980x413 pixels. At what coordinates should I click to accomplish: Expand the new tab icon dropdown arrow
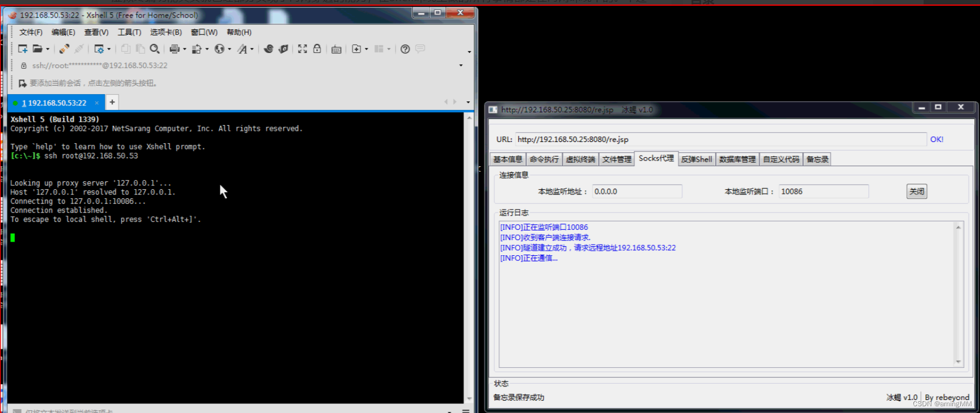(367, 49)
